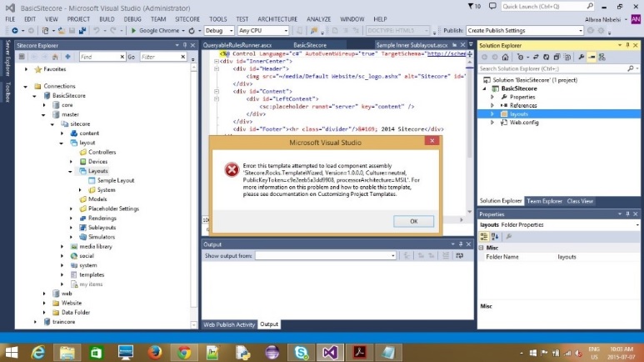Click Refresh icon in Solution Explorer toolbar
The width and height of the screenshot is (644, 362).
pos(547,58)
